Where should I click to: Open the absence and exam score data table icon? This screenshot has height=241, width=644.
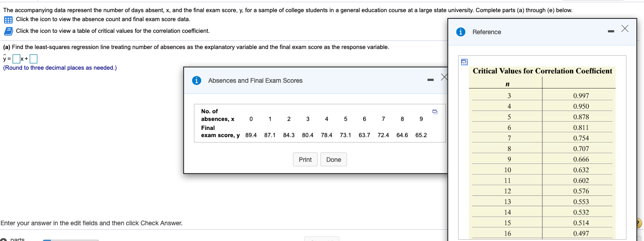point(8,19)
